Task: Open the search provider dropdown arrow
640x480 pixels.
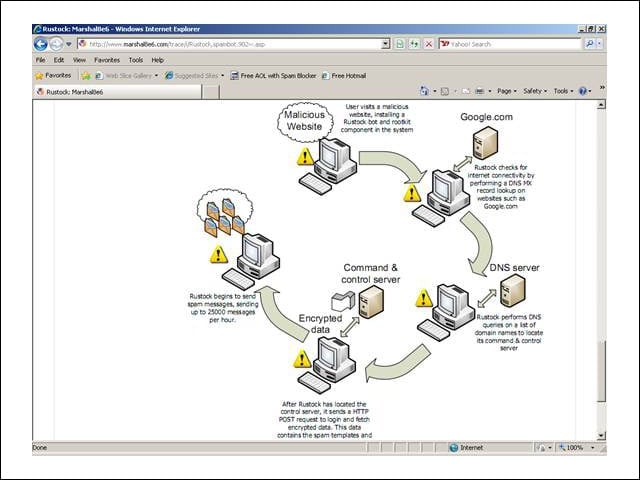Action: pyautogui.click(x=600, y=44)
